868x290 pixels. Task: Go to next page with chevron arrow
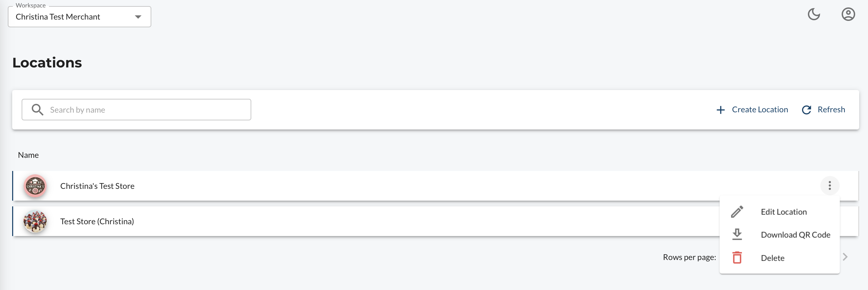click(x=845, y=257)
